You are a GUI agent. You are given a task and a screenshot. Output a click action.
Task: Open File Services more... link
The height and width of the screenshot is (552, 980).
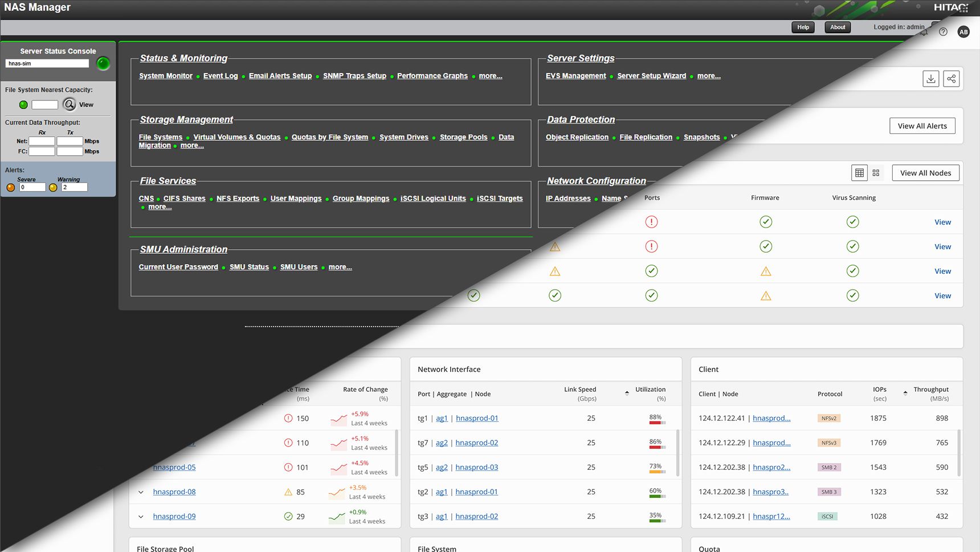(x=160, y=207)
